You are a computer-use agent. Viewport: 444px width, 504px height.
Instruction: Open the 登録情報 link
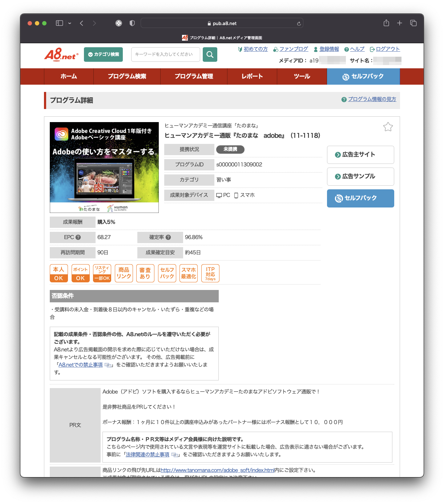329,49
